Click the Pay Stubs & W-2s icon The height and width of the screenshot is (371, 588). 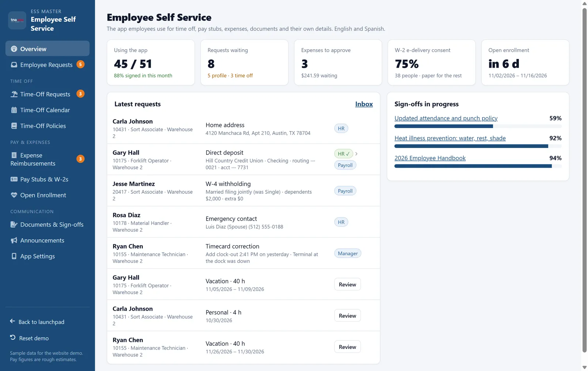click(x=14, y=179)
